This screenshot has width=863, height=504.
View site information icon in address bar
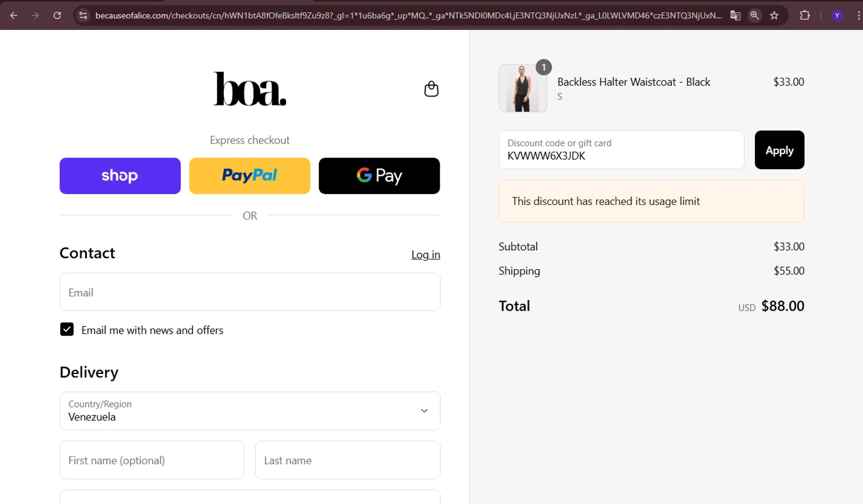point(83,16)
